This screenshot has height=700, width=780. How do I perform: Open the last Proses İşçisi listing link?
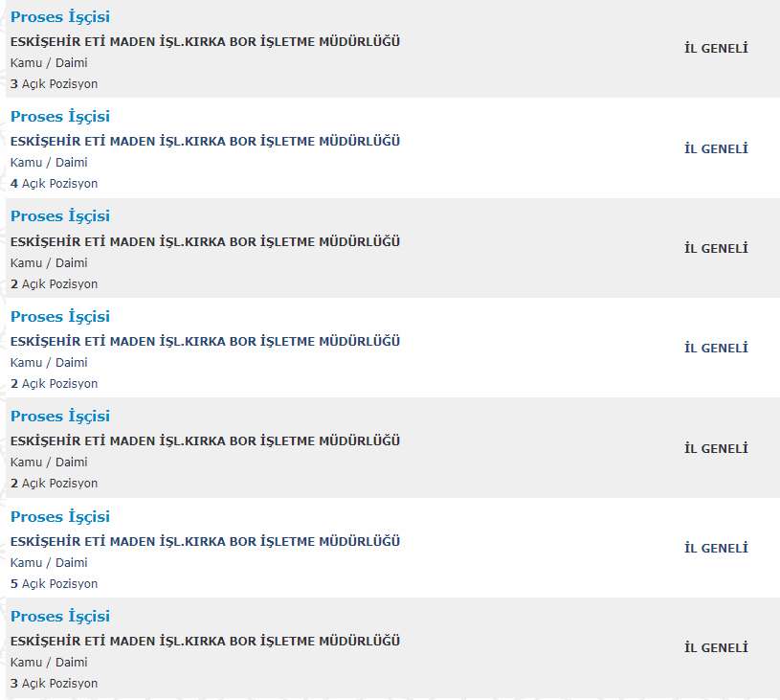click(59, 617)
